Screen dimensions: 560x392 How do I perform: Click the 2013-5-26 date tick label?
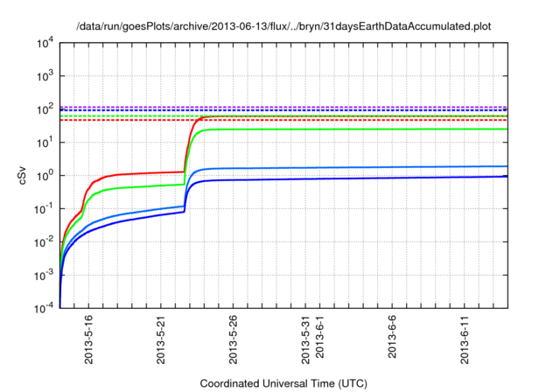coord(233,339)
